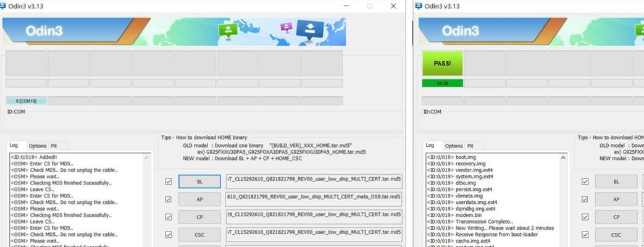Image resolution: width=644 pixels, height=247 pixels.
Task: Maximize the left Odin3 window
Action: 370,6
